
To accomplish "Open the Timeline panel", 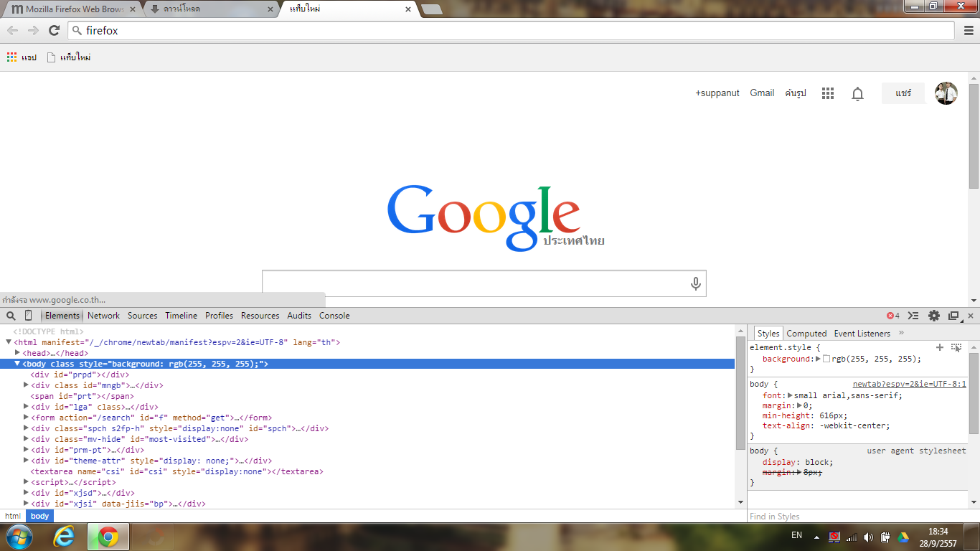I will coord(182,316).
